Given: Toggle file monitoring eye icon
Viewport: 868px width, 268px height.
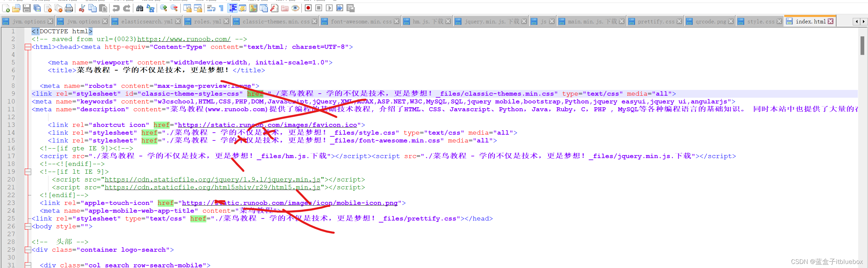Looking at the screenshot, I should [x=295, y=8].
